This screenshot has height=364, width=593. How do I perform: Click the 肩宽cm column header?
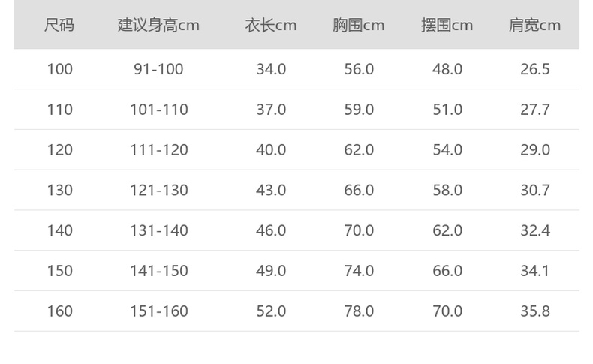point(535,25)
